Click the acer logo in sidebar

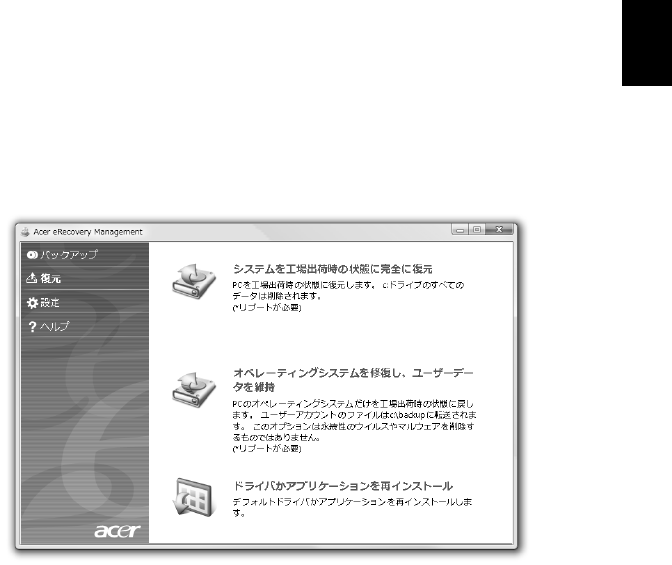tap(117, 531)
